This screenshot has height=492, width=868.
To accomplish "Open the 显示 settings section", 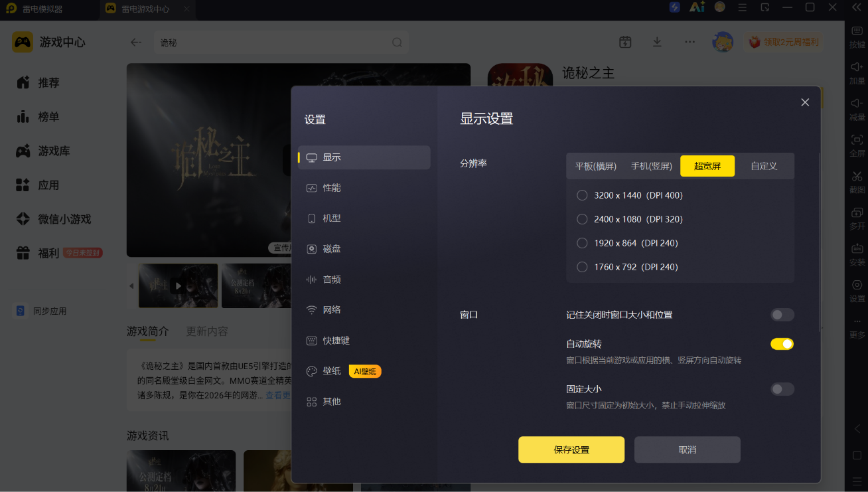I will 364,157.
